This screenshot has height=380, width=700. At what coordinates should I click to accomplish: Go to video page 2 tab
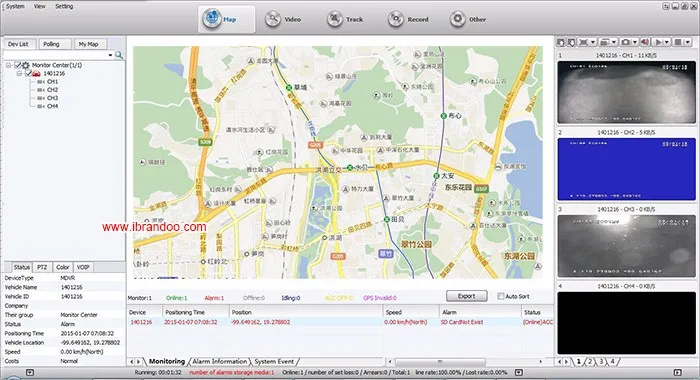[590, 361]
